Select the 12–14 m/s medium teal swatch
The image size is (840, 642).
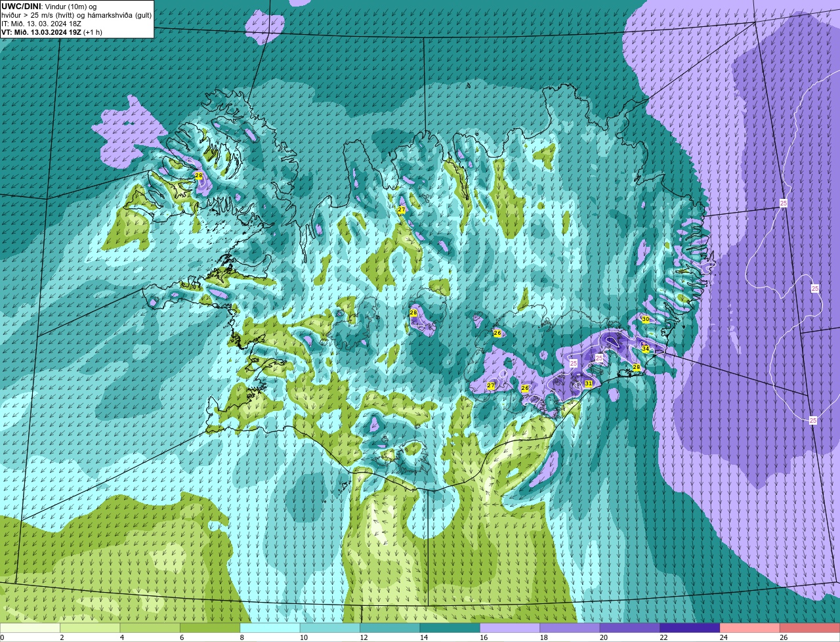point(390,628)
